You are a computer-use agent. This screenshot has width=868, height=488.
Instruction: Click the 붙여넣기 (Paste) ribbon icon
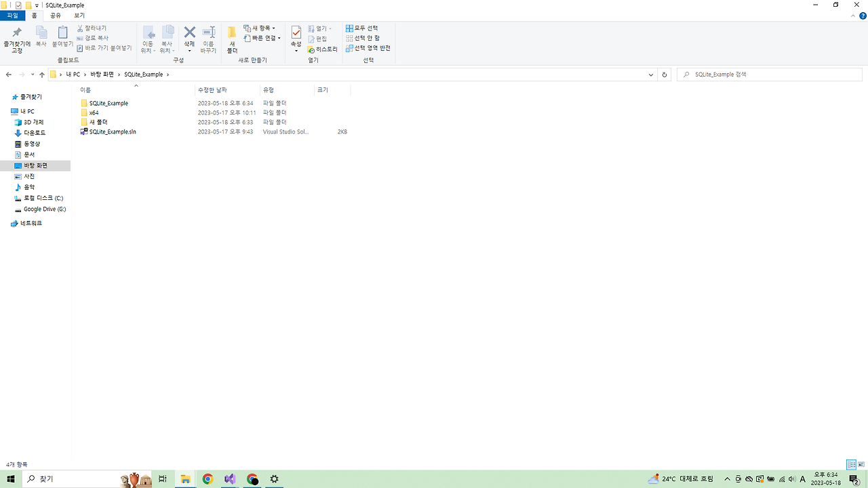[62, 37]
